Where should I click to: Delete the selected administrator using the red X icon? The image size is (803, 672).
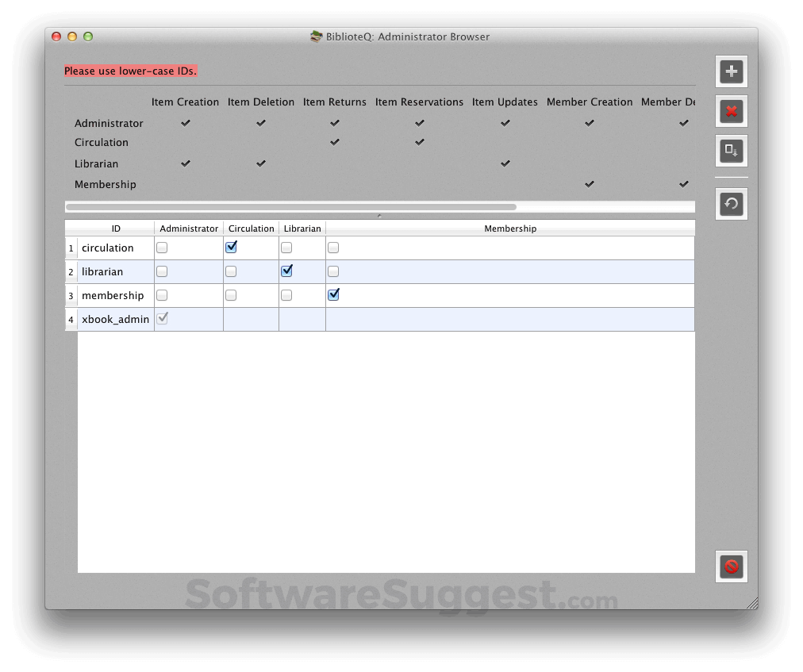click(x=731, y=111)
